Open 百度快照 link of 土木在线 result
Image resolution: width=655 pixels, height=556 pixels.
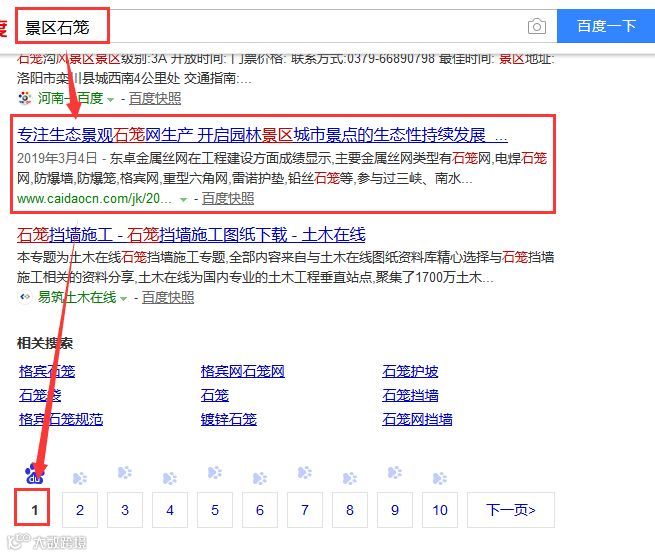click(x=168, y=297)
